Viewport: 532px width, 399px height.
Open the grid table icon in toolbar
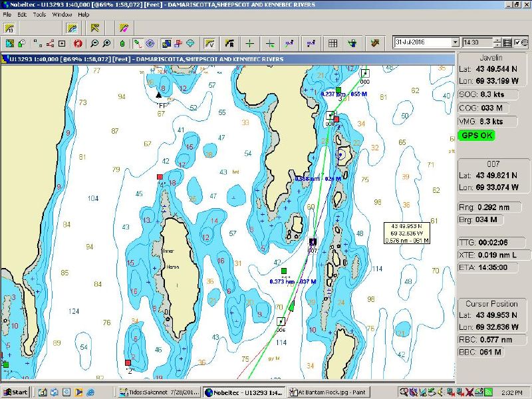pyautogui.click(x=332, y=43)
